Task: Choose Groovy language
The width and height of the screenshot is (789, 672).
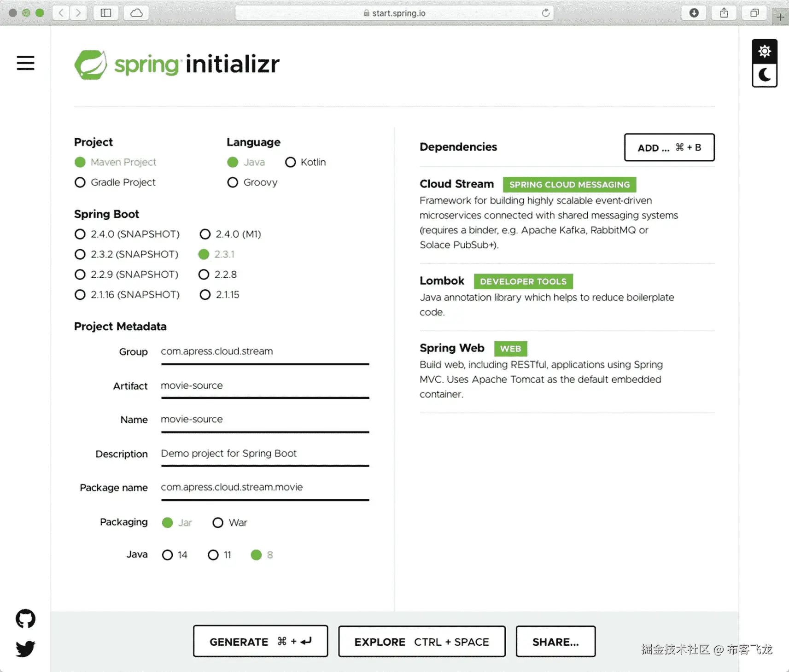Action: (x=252, y=182)
